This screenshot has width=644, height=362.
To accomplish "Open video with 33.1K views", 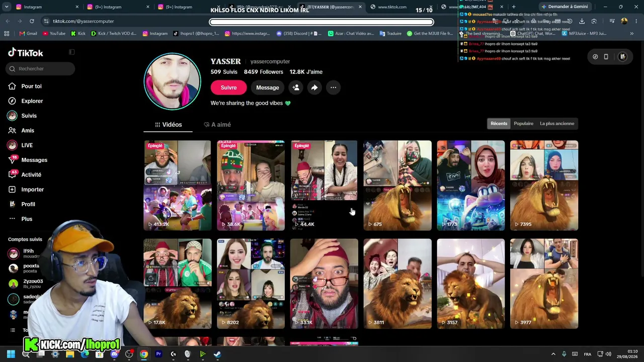I will (x=324, y=284).
